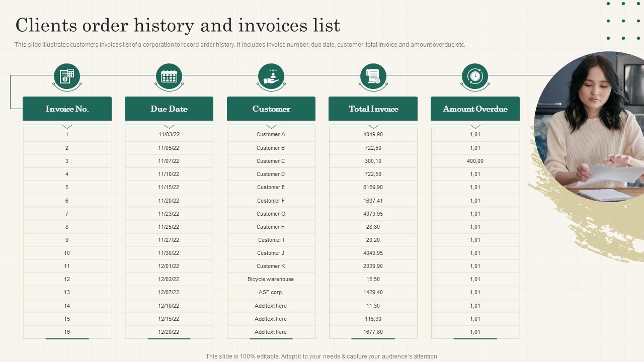Click the Add text here placeholder for invoice 14

tap(271, 305)
